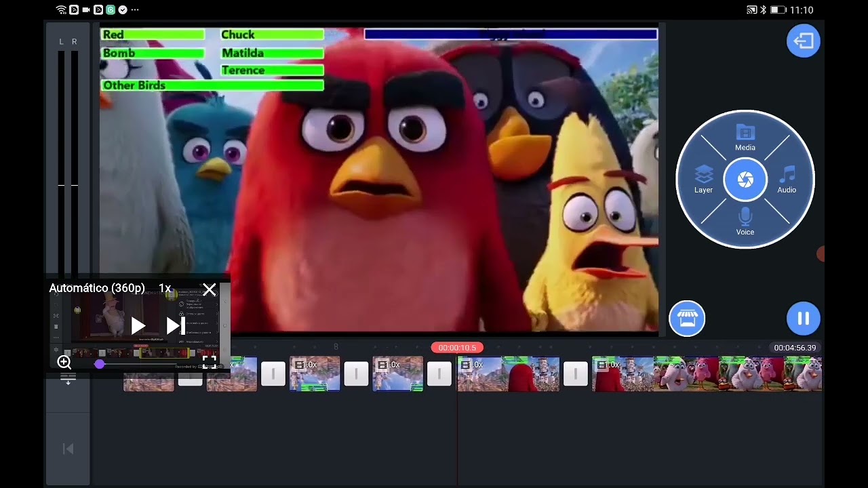Change mini player quality Automático (360p)
The width and height of the screenshot is (868, 488).
(x=97, y=288)
